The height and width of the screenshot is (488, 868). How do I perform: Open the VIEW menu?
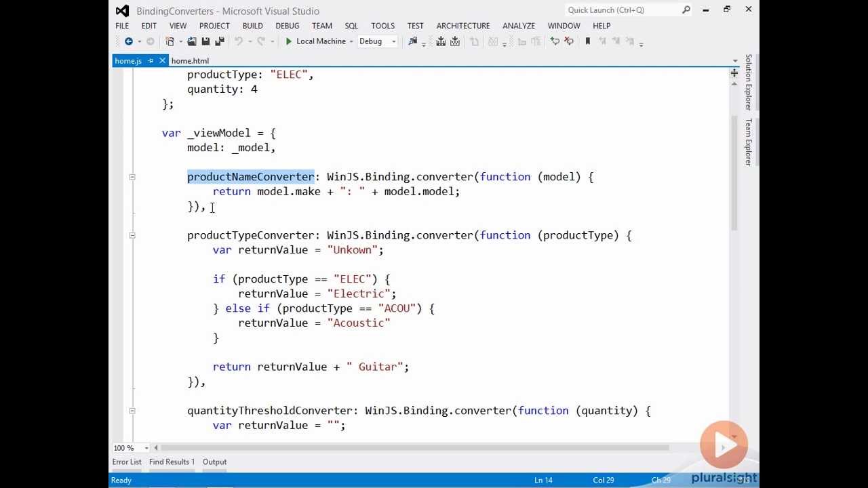(x=178, y=26)
